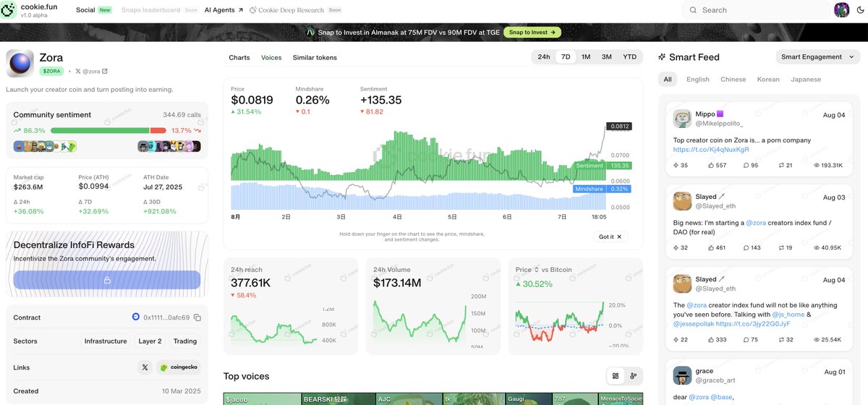Viewport: 868px width, 405px height.
Task: Click Snap to Invest button
Action: [532, 32]
